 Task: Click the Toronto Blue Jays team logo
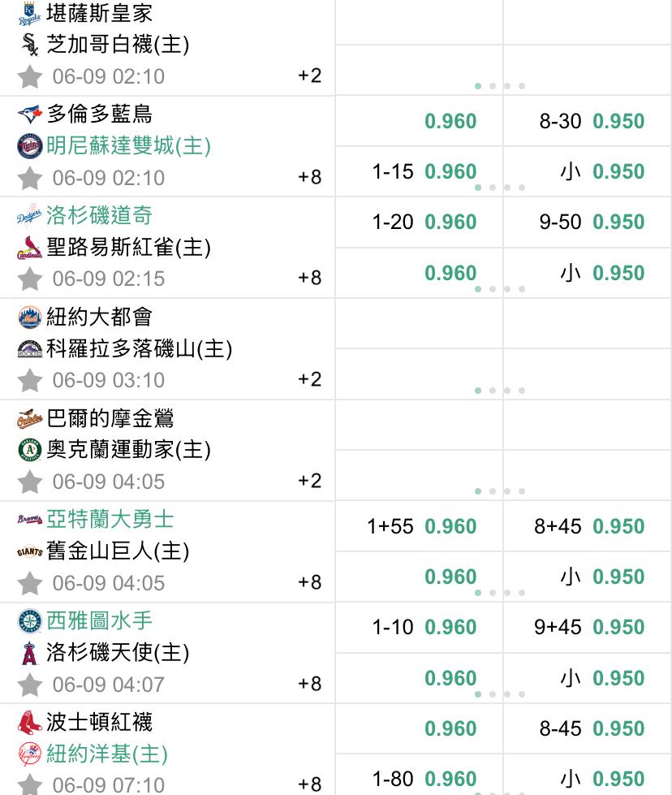[29, 114]
